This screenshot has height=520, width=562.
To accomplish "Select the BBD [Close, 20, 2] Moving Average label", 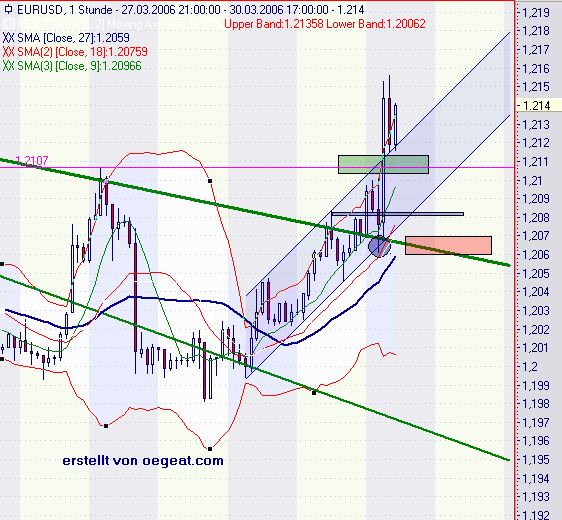I will [118, 24].
